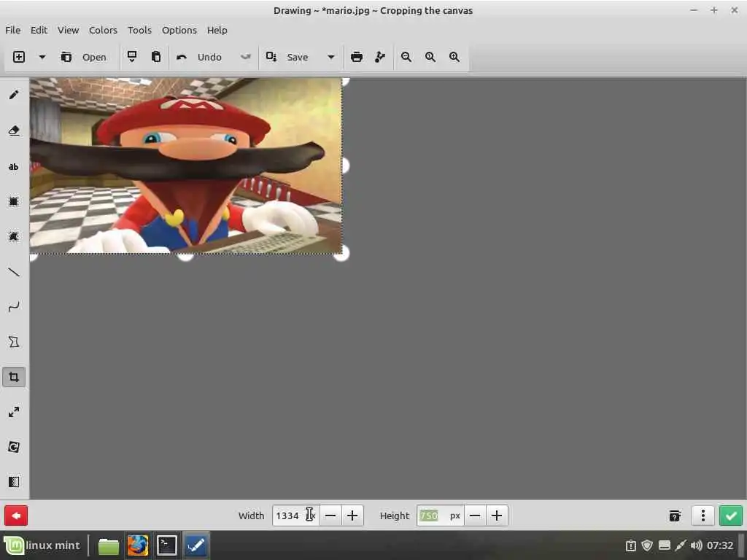
Task: Select the rectangle selection tool
Action: (14, 201)
